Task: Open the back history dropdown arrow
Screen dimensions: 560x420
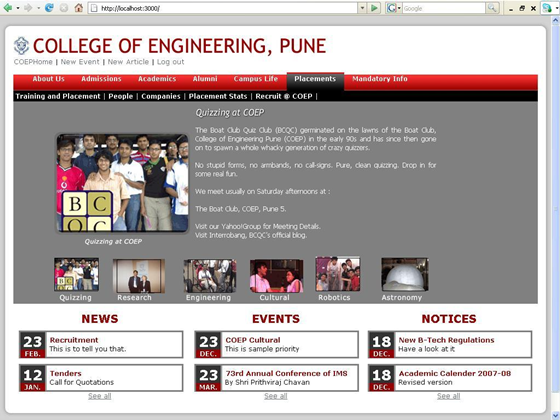Action: [18, 8]
